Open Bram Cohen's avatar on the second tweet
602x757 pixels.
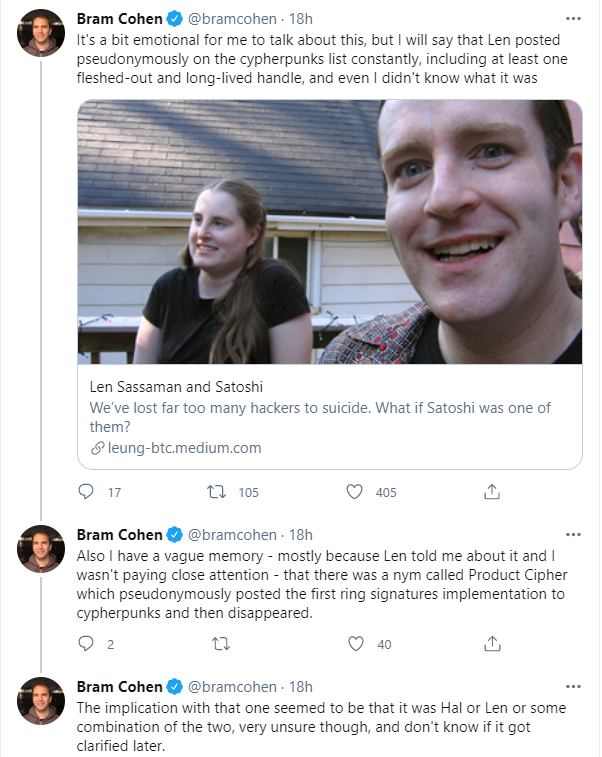(41, 549)
